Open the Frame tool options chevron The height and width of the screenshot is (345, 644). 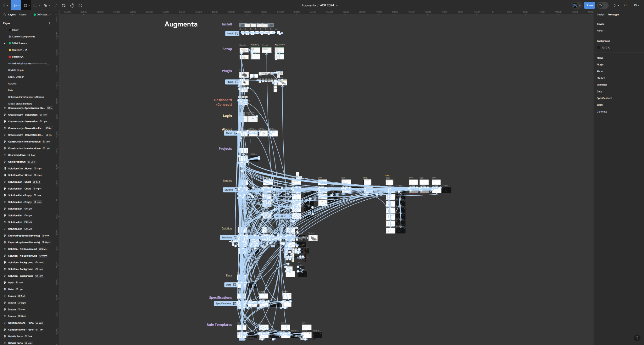pyautogui.click(x=29, y=5)
